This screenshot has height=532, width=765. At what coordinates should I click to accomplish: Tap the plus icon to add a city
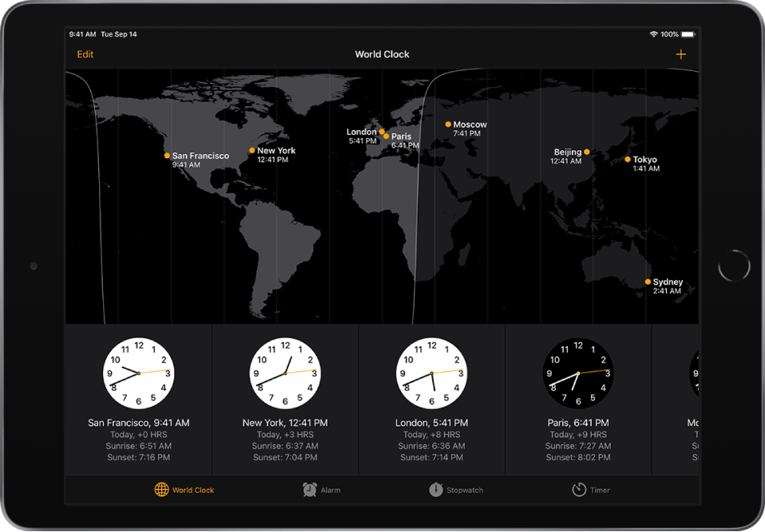681,54
